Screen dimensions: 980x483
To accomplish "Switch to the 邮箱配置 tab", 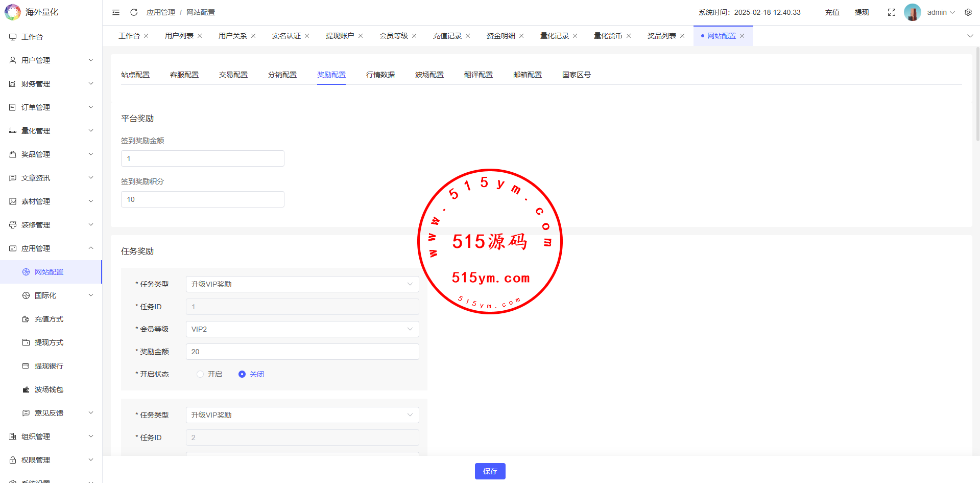I will [527, 75].
